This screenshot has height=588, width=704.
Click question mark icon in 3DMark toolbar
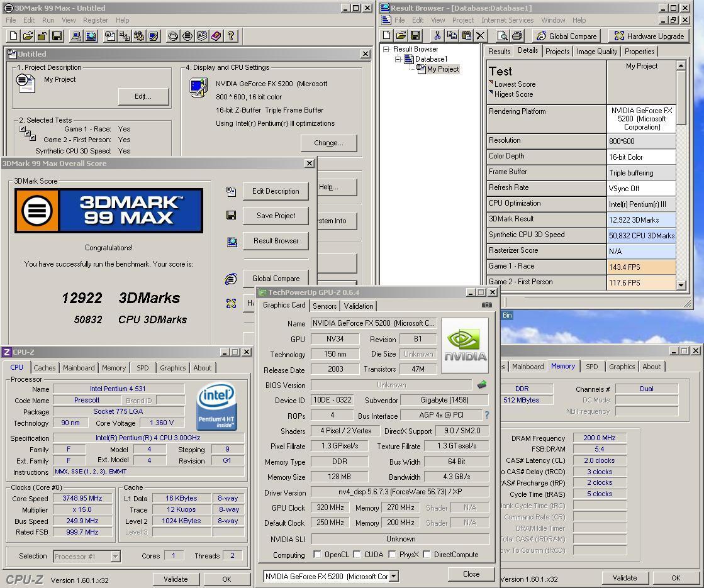click(x=231, y=36)
